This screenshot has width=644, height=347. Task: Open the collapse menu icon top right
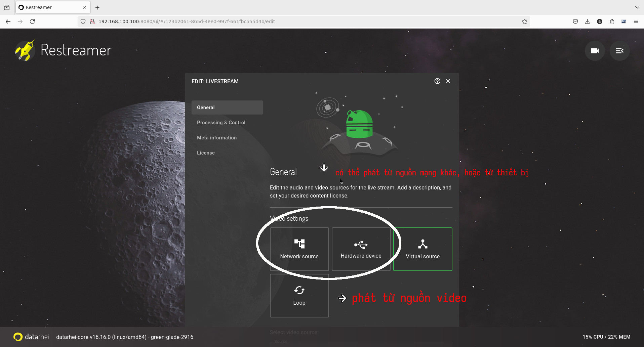pyautogui.click(x=619, y=51)
